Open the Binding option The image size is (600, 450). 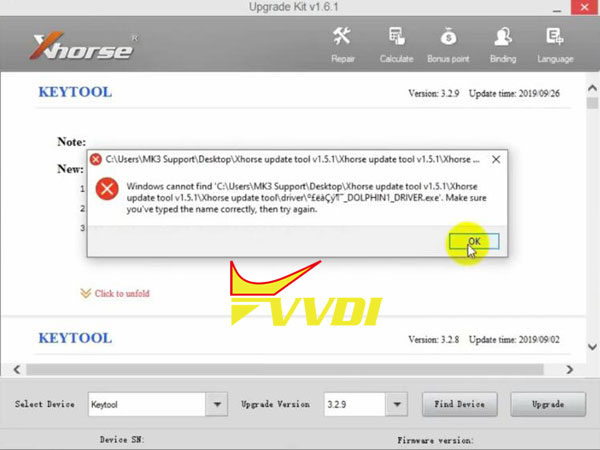[x=503, y=45]
